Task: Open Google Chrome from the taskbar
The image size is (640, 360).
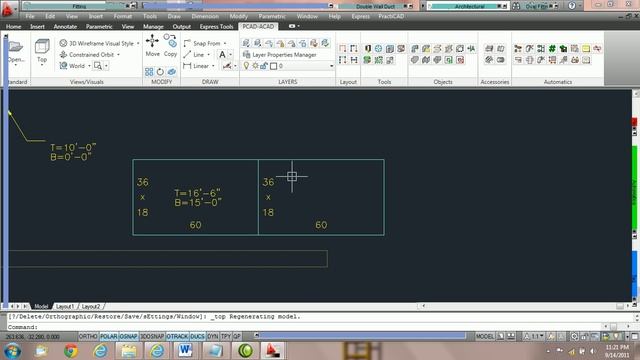Action: tap(71, 351)
